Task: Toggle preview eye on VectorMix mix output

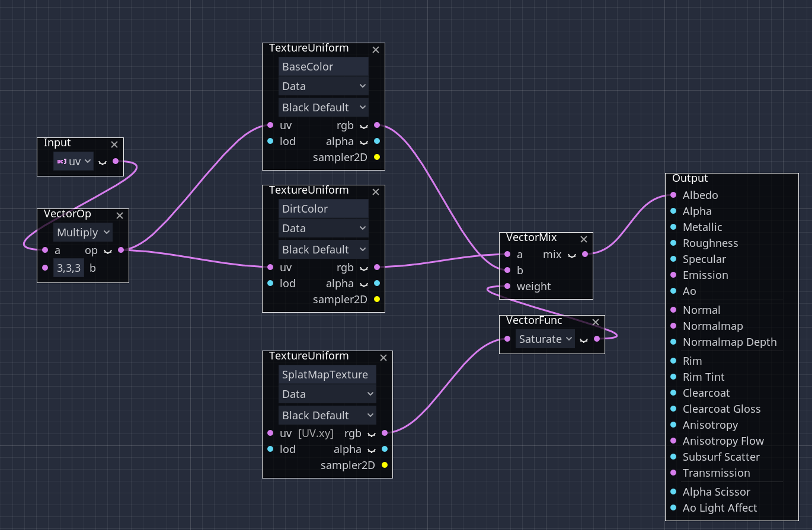Action: coord(572,255)
